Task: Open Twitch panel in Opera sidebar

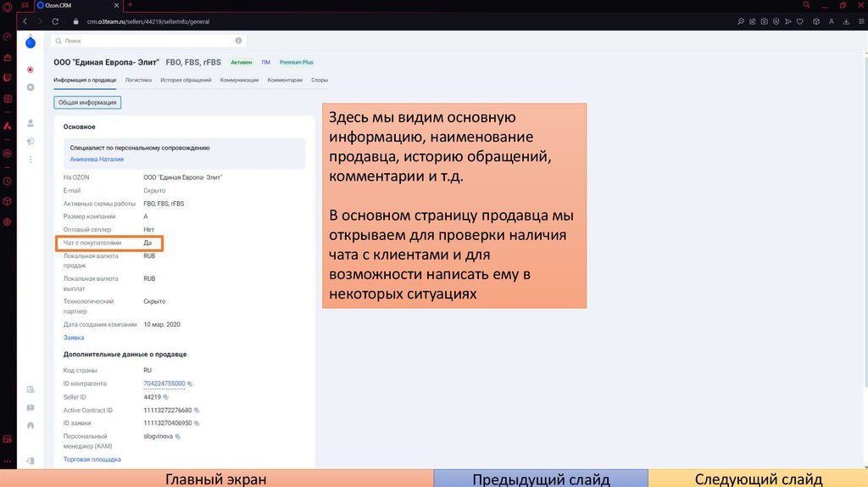Action: 7,77
